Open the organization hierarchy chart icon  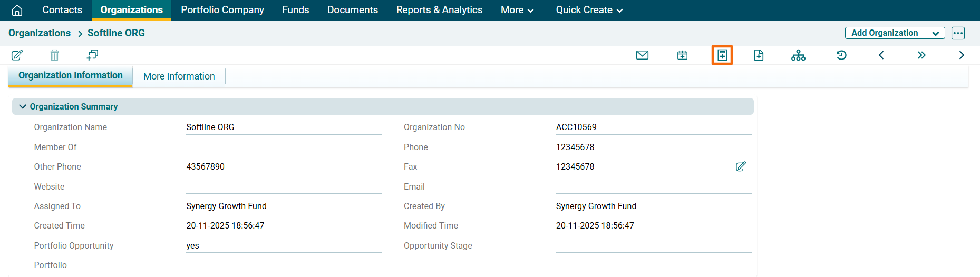pyautogui.click(x=798, y=55)
